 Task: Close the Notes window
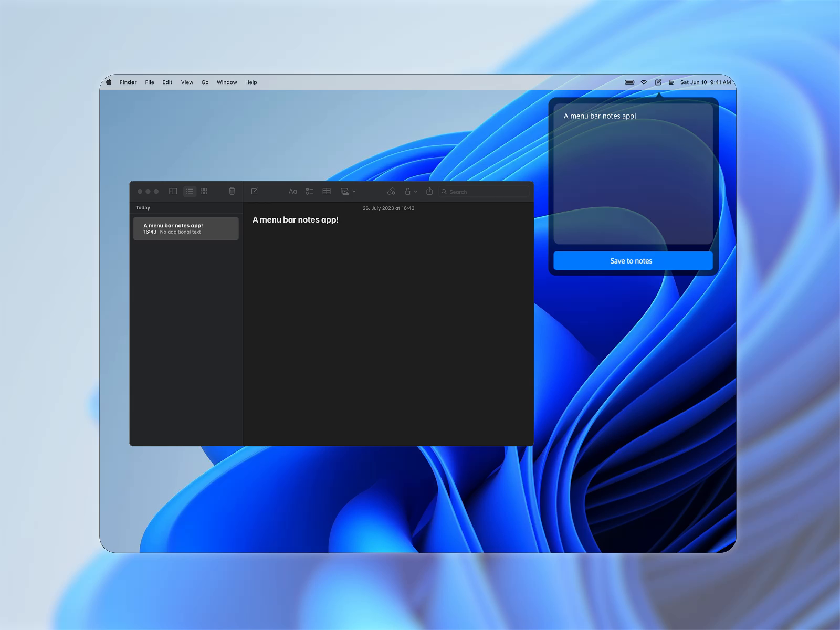pos(140,192)
